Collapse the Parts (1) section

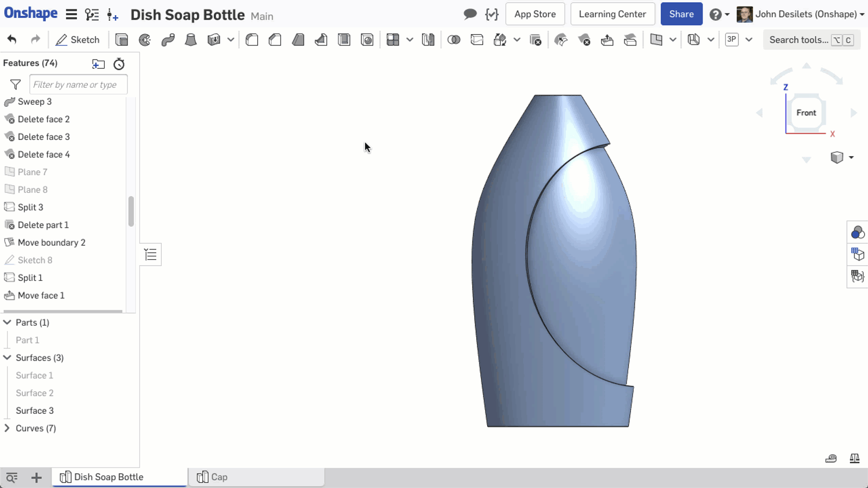[x=8, y=323]
